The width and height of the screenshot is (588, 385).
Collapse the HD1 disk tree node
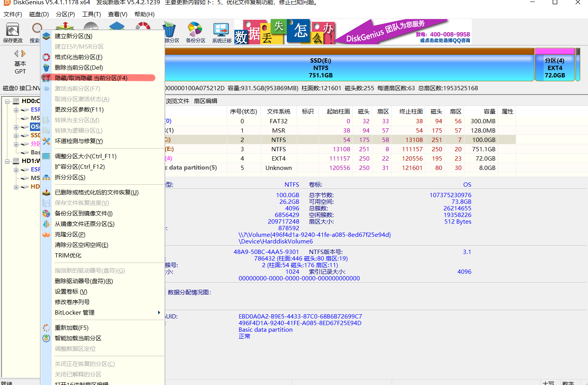click(7, 161)
